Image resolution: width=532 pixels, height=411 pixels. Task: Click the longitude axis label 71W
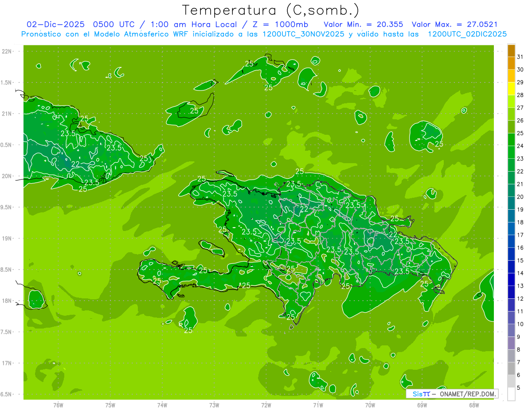click(x=318, y=405)
